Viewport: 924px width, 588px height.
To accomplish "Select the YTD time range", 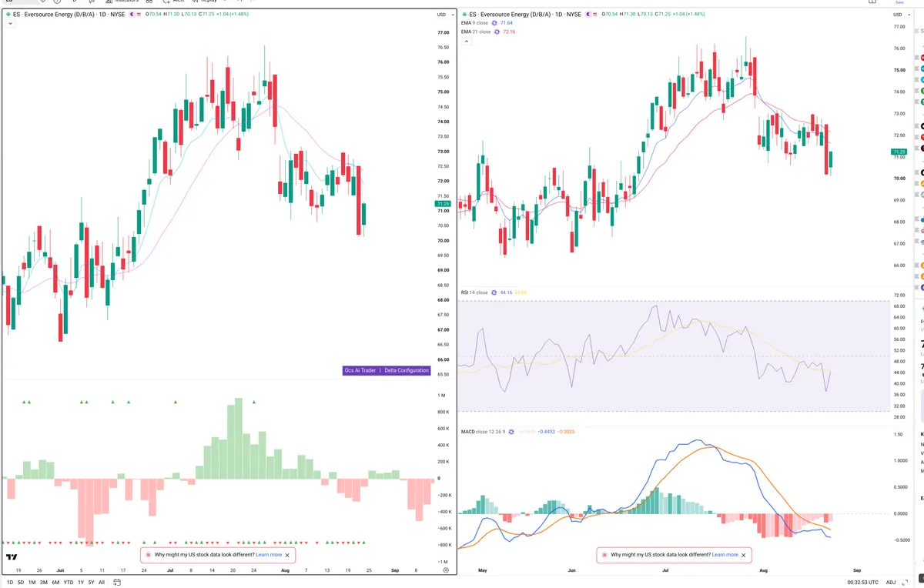I will [x=69, y=583].
